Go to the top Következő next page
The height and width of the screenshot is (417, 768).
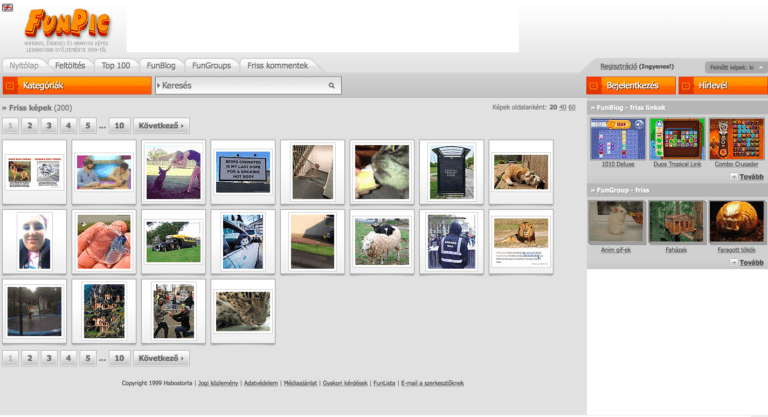161,126
